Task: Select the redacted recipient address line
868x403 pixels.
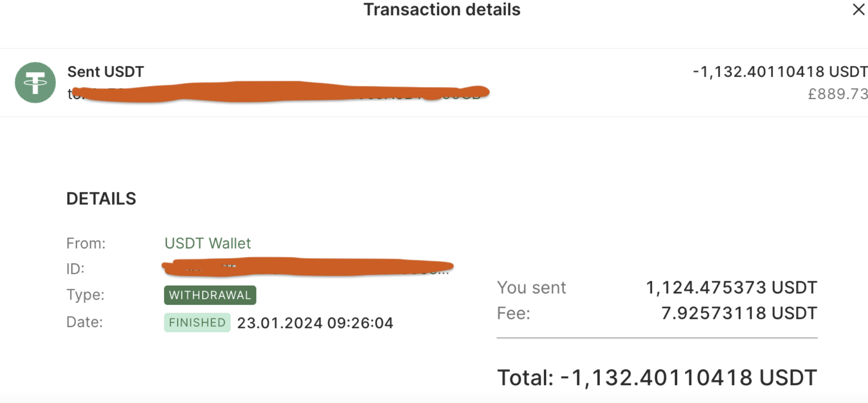Action: (278, 93)
